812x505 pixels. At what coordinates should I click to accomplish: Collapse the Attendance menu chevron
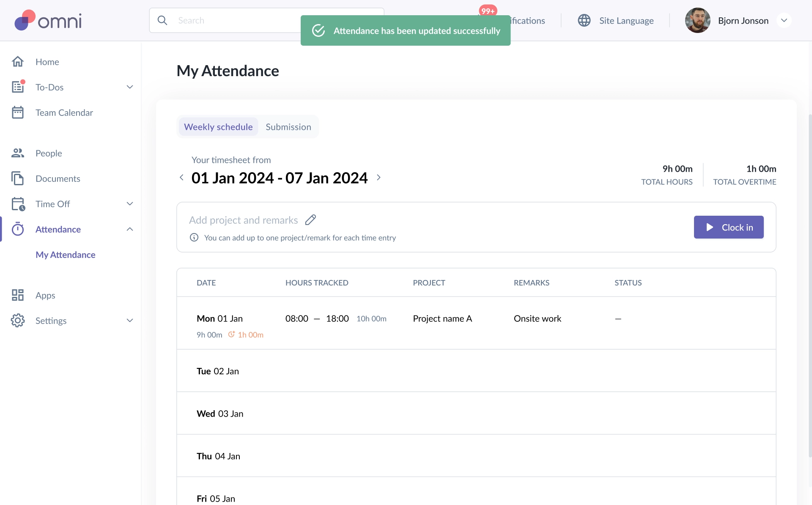(x=130, y=229)
